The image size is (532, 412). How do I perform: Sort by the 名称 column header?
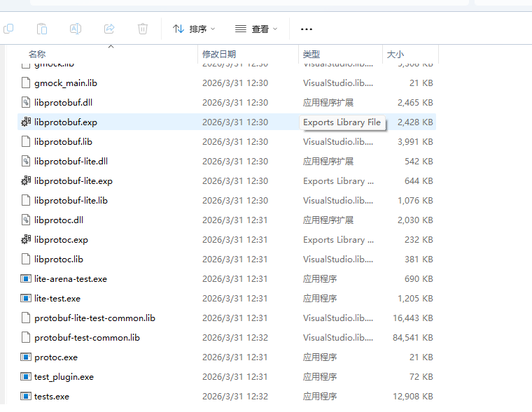tap(37, 55)
